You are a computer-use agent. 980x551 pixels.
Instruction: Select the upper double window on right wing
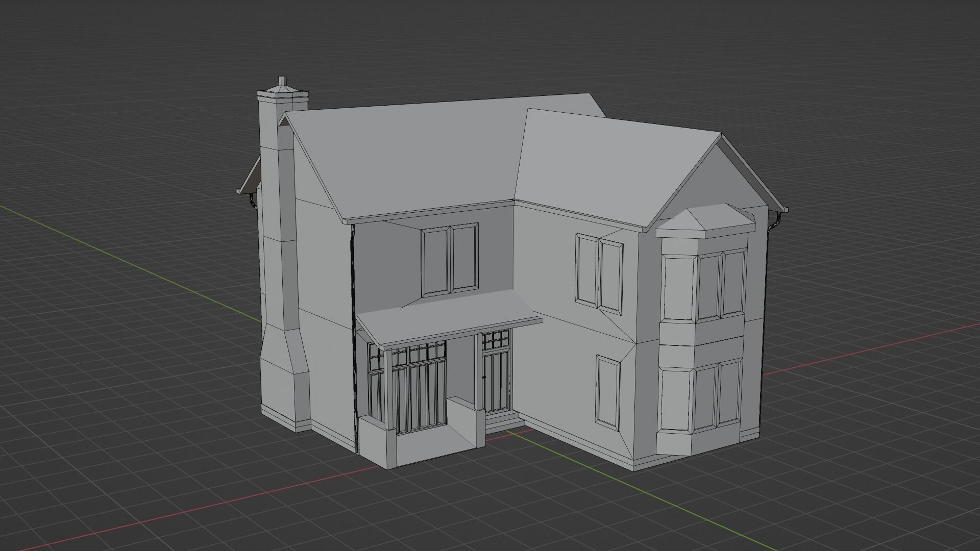pos(599,273)
